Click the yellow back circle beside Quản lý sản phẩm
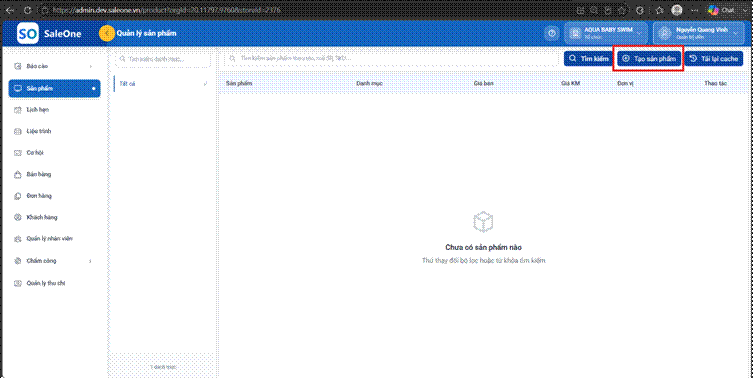This screenshot has height=378, width=753. [x=107, y=33]
